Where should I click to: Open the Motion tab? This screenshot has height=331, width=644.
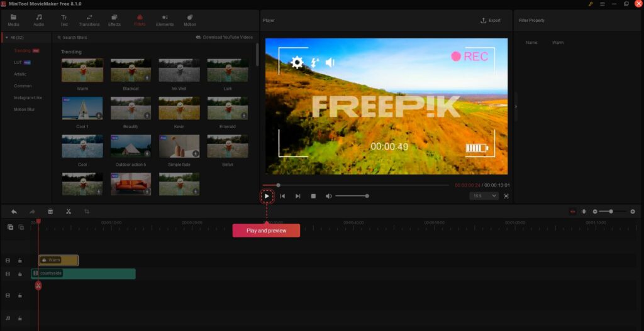click(x=190, y=20)
